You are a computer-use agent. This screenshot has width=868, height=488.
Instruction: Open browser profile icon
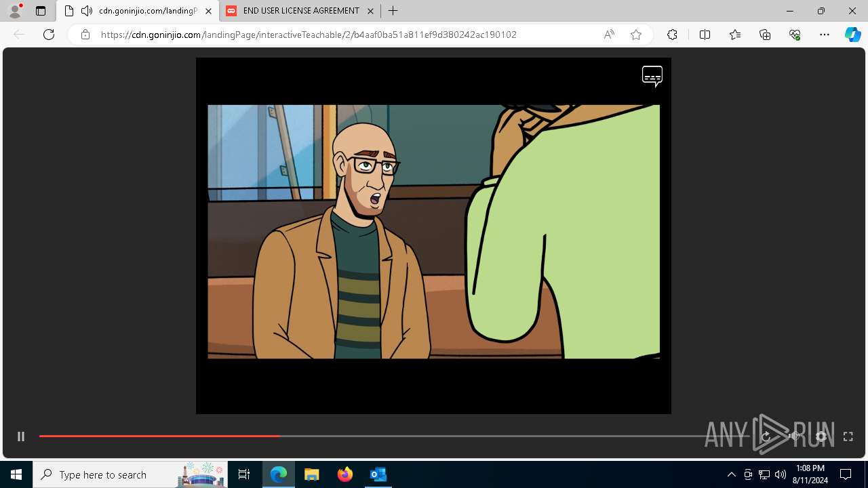coord(14,11)
